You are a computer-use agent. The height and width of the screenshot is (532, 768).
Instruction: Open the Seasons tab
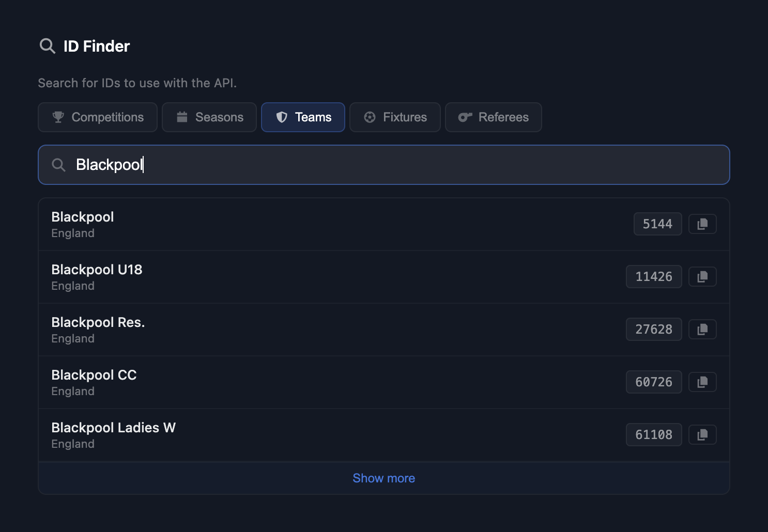coord(209,117)
